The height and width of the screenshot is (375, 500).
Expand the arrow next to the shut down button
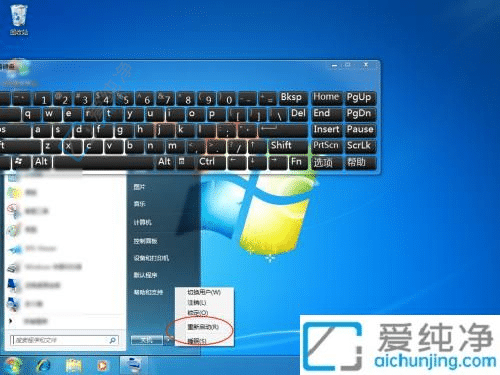coord(169,340)
